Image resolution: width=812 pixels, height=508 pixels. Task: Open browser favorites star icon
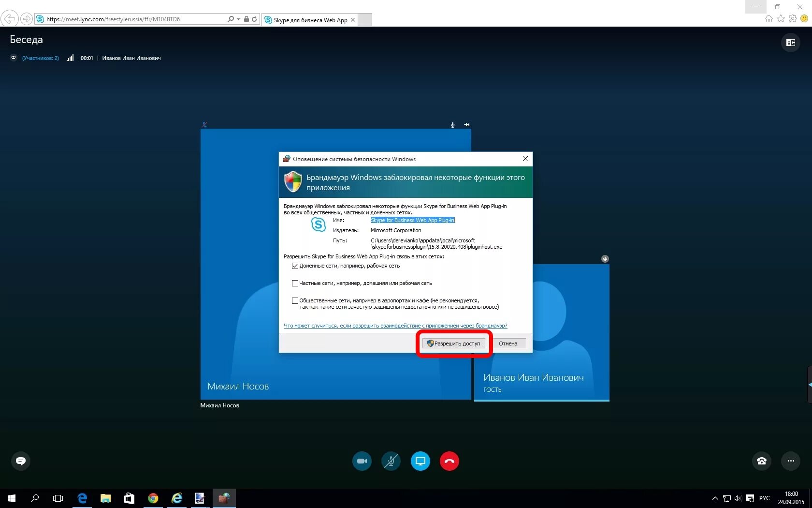pos(781,18)
